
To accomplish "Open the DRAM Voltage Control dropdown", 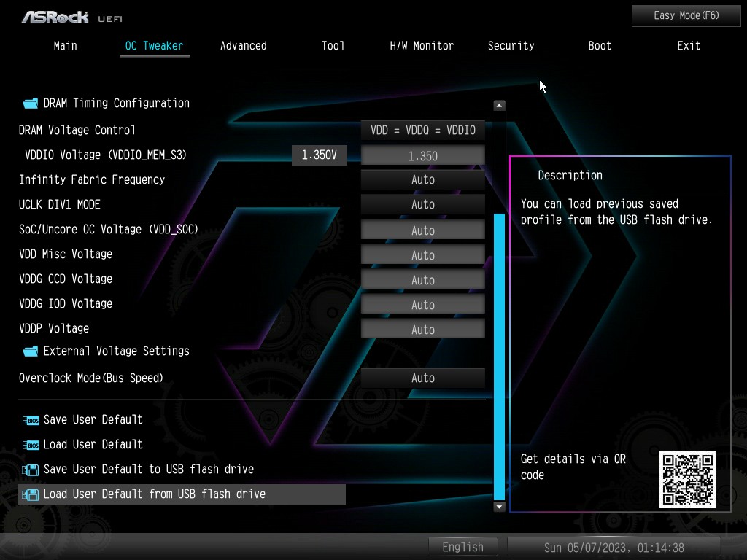I will pyautogui.click(x=422, y=131).
